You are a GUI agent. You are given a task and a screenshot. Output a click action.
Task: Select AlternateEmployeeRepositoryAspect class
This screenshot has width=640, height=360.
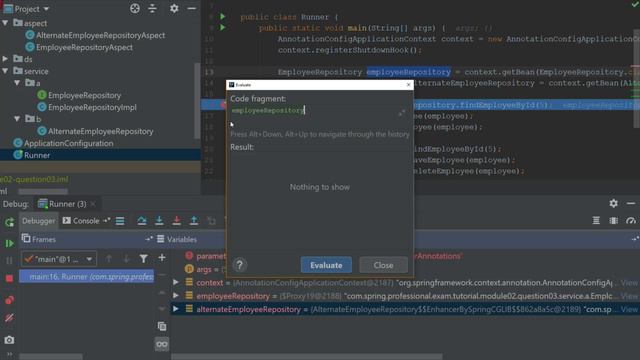tap(100, 36)
